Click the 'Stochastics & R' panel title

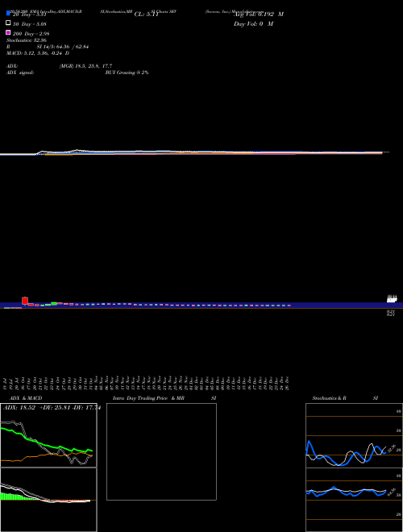[329, 398]
